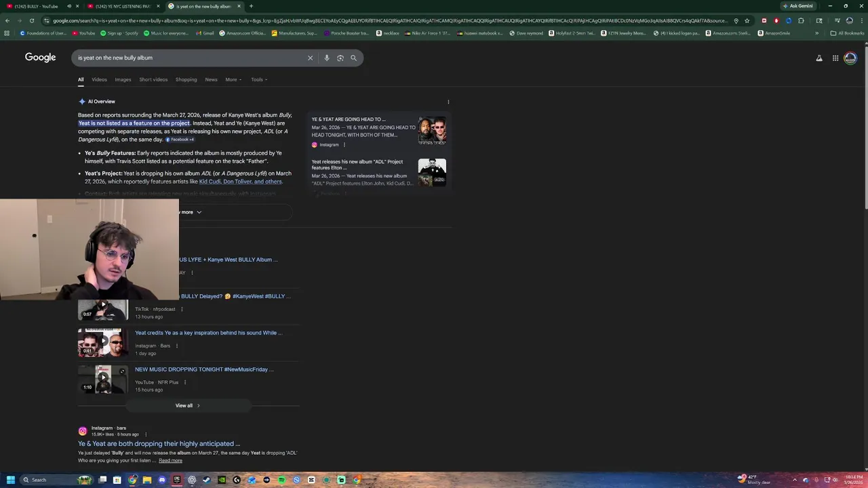Screen dimensions: 868x488
Task: Open AI Overview three-dot options
Action: (x=448, y=102)
